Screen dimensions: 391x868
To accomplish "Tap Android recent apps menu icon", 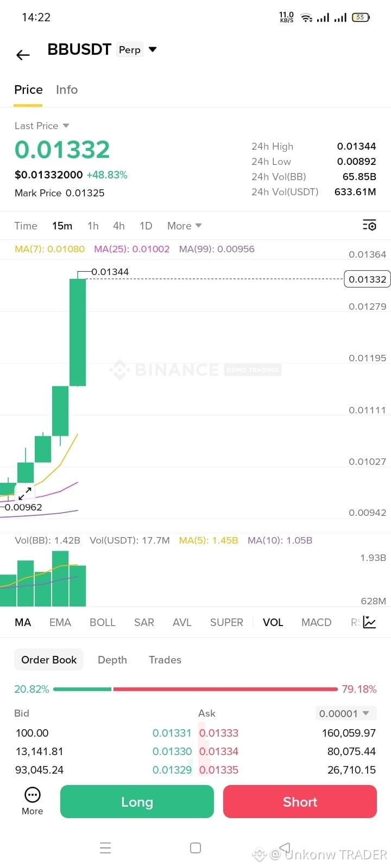I will [x=105, y=848].
